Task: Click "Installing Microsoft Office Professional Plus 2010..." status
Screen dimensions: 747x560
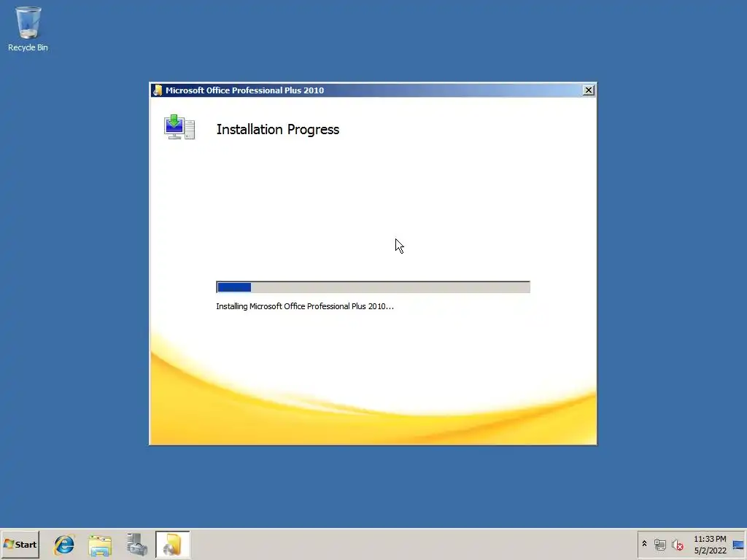Action: [x=305, y=306]
